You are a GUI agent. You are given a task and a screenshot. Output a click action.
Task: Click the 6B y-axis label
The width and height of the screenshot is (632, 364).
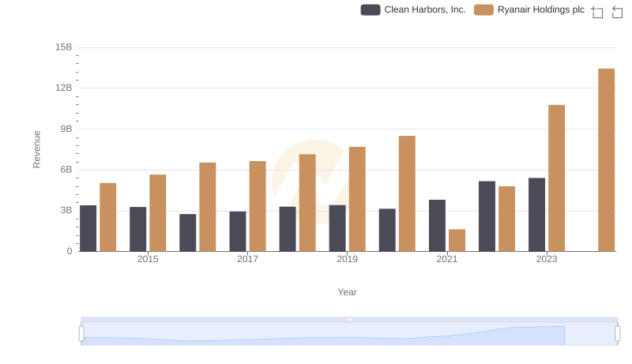66,170
